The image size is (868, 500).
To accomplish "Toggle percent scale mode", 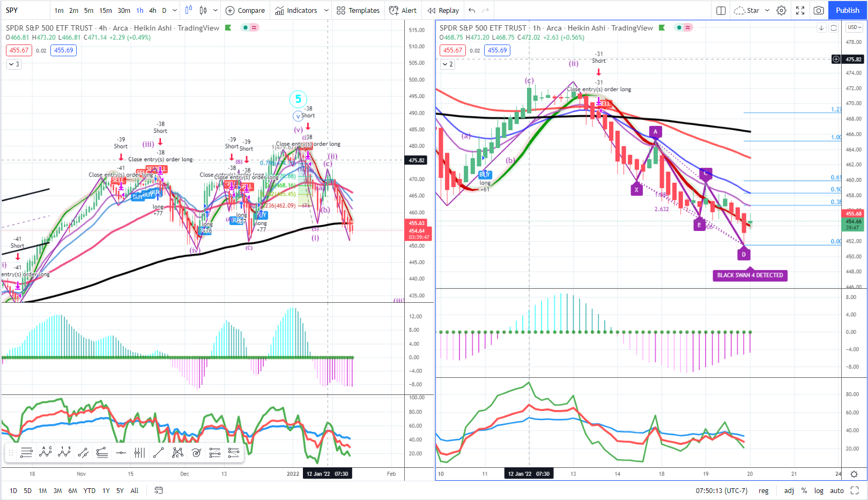I will [804, 490].
